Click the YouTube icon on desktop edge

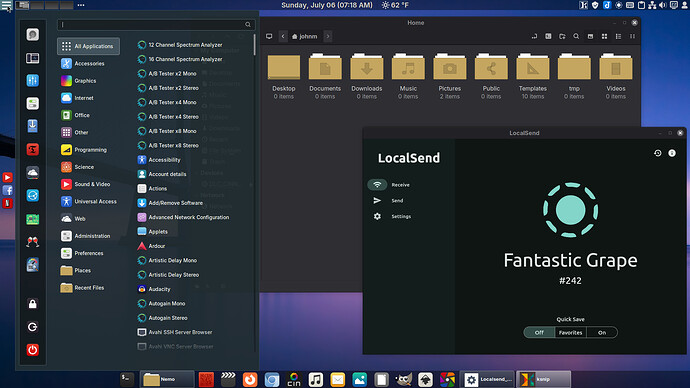click(x=7, y=177)
